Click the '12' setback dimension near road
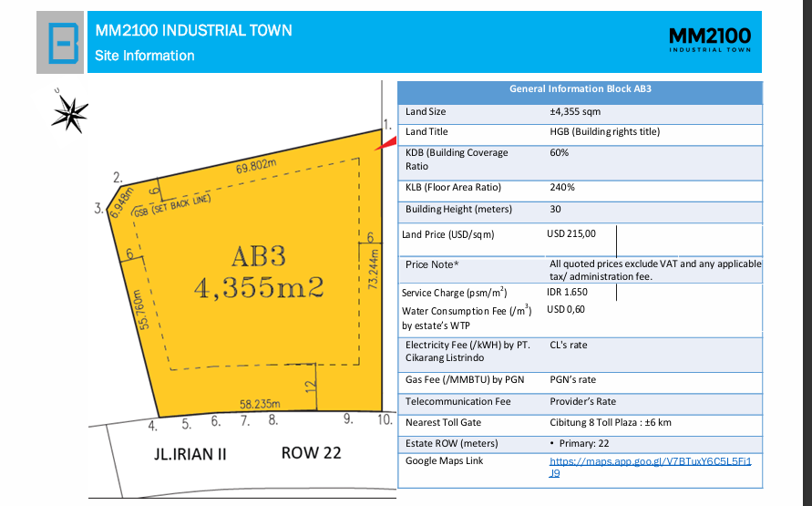812x506 pixels. click(x=310, y=387)
